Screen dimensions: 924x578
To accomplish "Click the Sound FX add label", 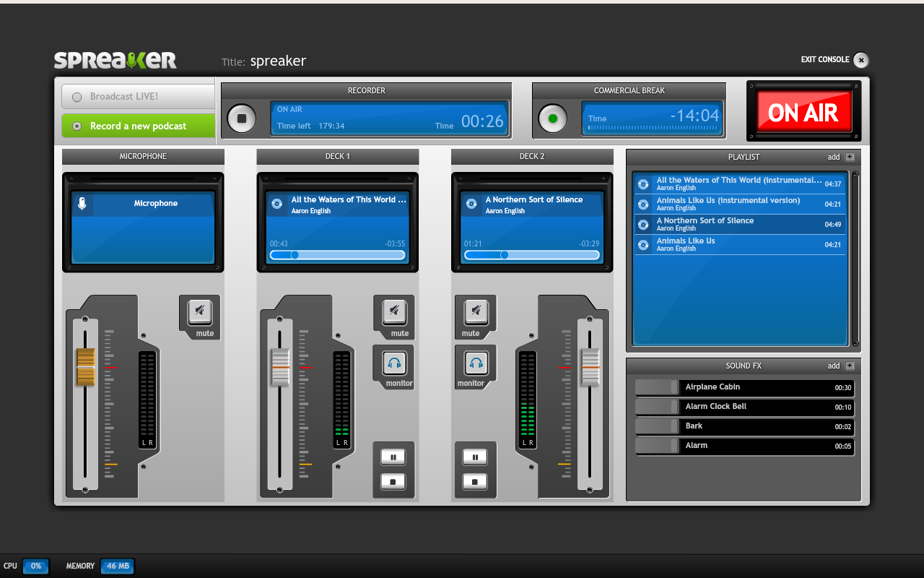I will click(x=834, y=366).
